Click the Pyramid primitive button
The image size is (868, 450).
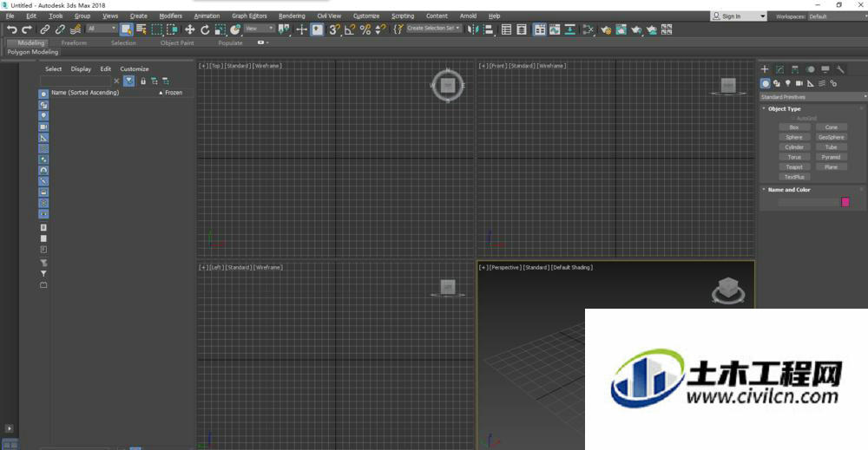pyautogui.click(x=831, y=157)
